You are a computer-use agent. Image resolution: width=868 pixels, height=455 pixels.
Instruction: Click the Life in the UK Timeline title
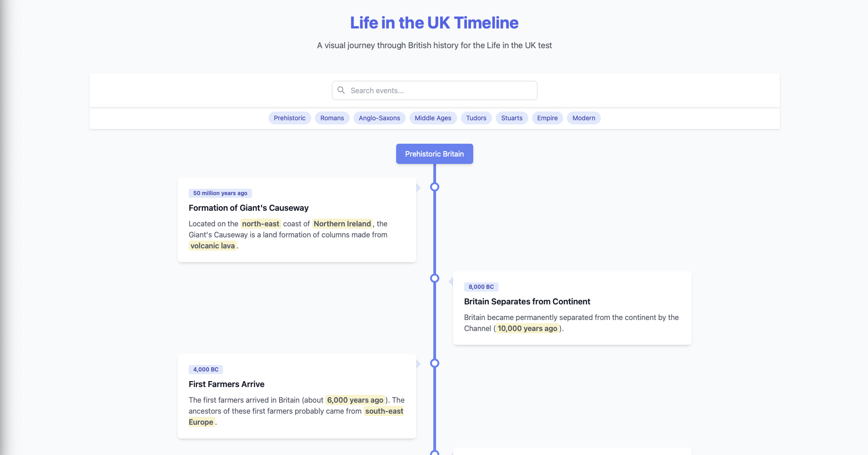point(434,22)
